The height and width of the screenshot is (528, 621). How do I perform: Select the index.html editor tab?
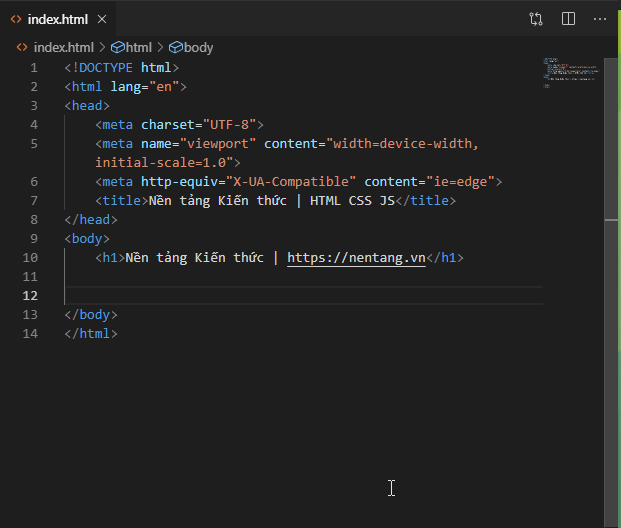pos(58,19)
